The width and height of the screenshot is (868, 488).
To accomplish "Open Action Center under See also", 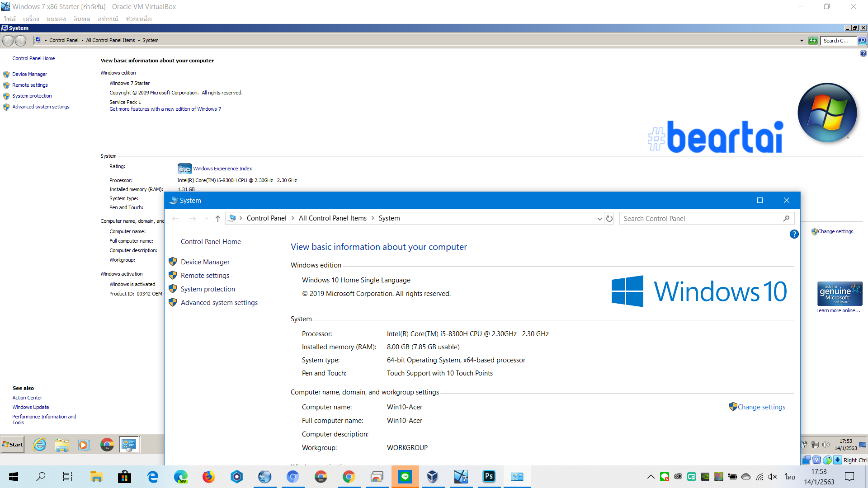I will pyautogui.click(x=27, y=398).
